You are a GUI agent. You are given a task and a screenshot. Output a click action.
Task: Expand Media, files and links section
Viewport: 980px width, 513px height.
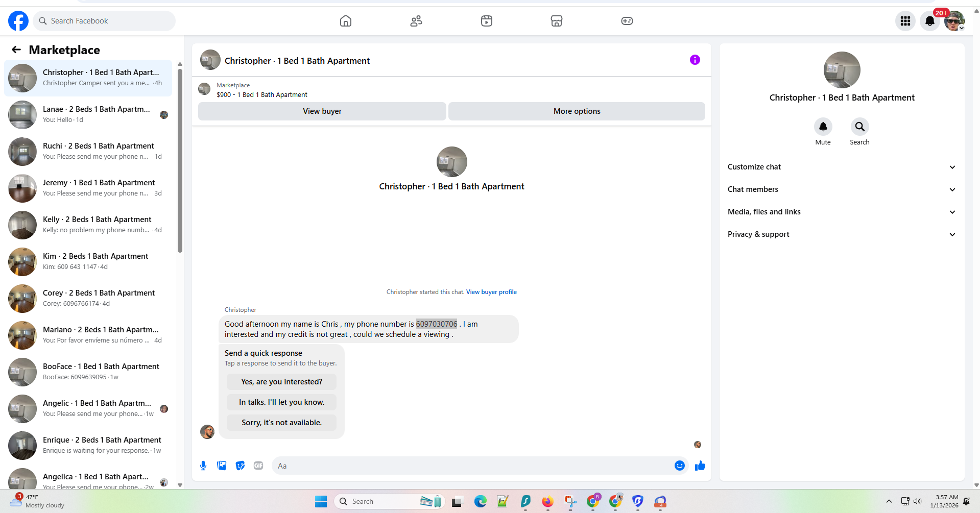842,212
